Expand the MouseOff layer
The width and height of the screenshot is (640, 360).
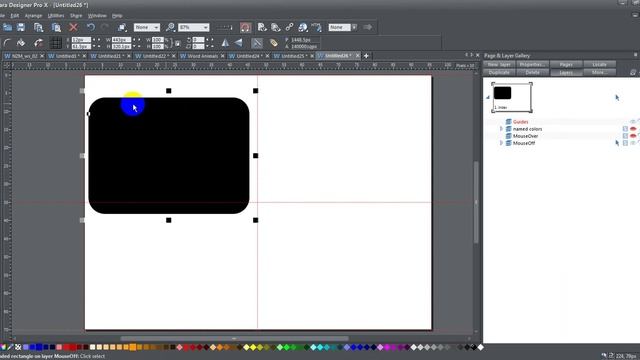click(x=501, y=143)
